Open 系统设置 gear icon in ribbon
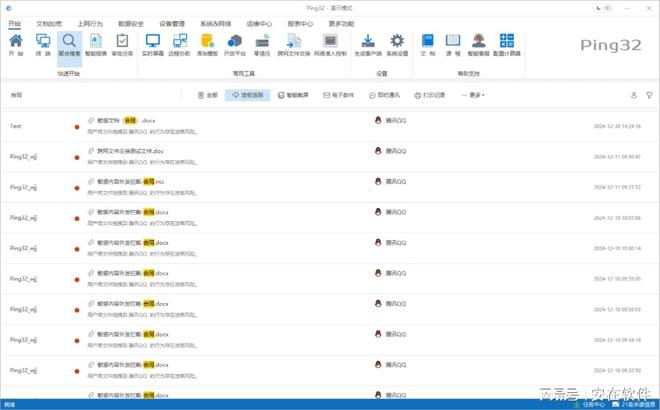This screenshot has height=410, width=660. 397,46
